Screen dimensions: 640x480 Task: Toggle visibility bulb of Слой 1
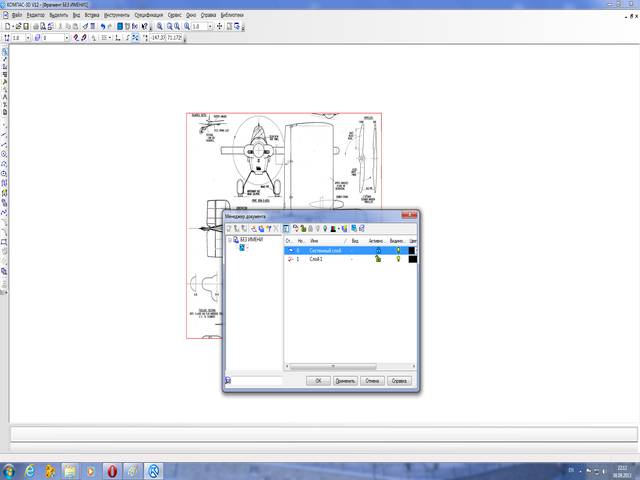[x=397, y=259]
